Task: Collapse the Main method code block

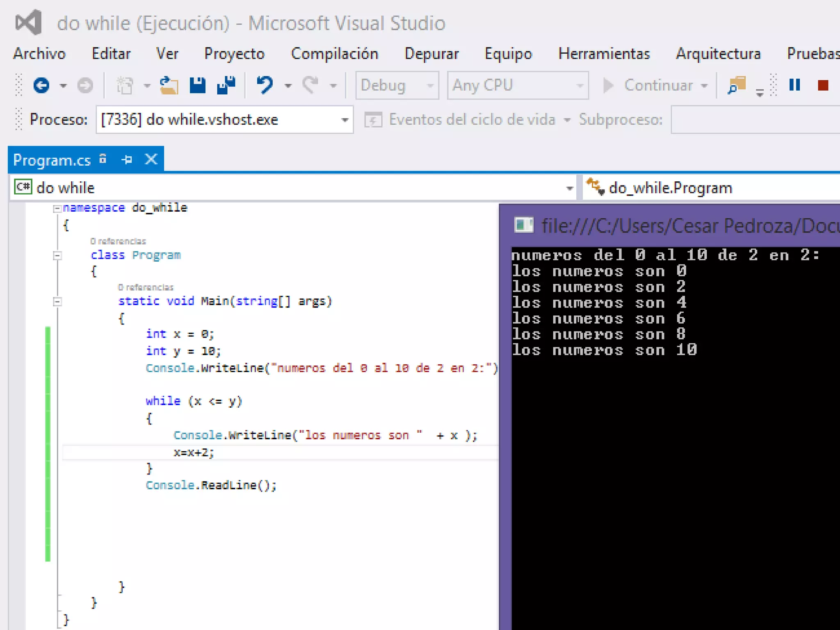Action: (x=57, y=302)
